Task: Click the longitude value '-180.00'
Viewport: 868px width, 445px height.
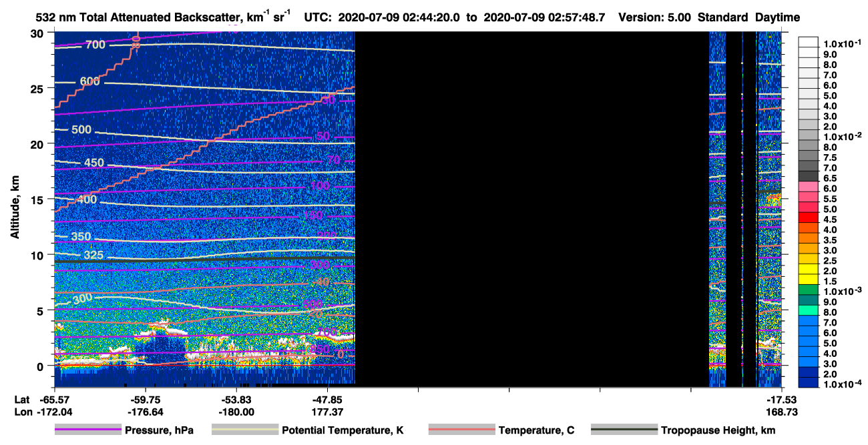Action: pos(236,412)
